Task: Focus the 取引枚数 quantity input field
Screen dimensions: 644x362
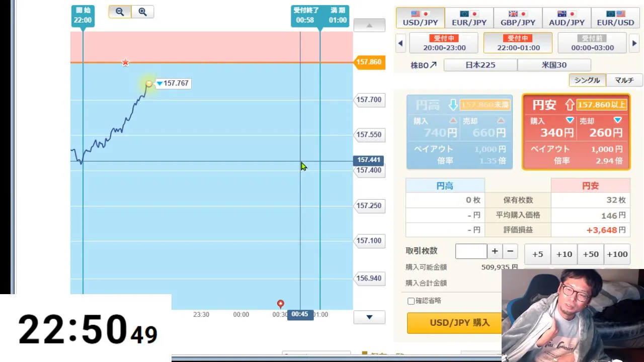Action: pos(471,251)
